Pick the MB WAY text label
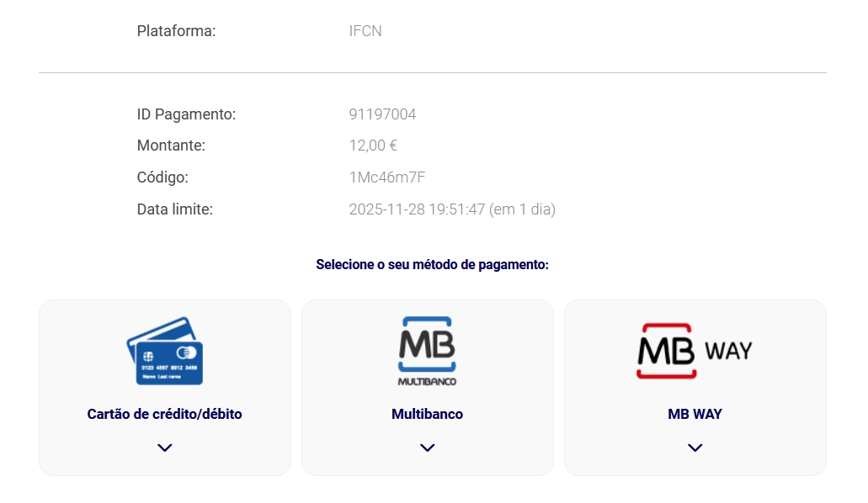 pos(695,414)
